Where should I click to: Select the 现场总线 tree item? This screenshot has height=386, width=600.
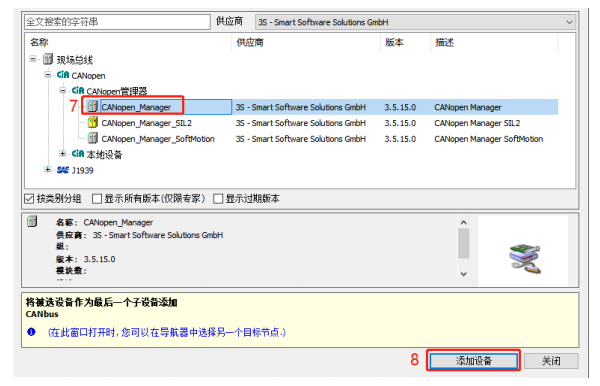75,60
